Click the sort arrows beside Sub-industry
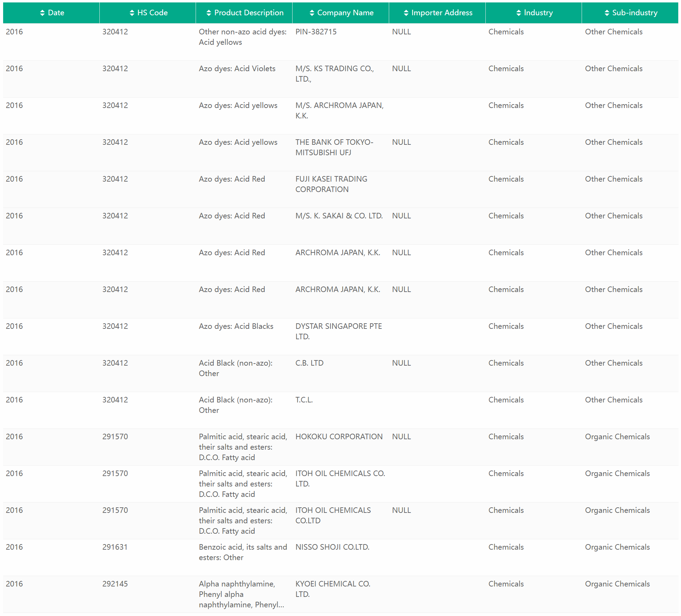The height and width of the screenshot is (616, 681). point(607,13)
